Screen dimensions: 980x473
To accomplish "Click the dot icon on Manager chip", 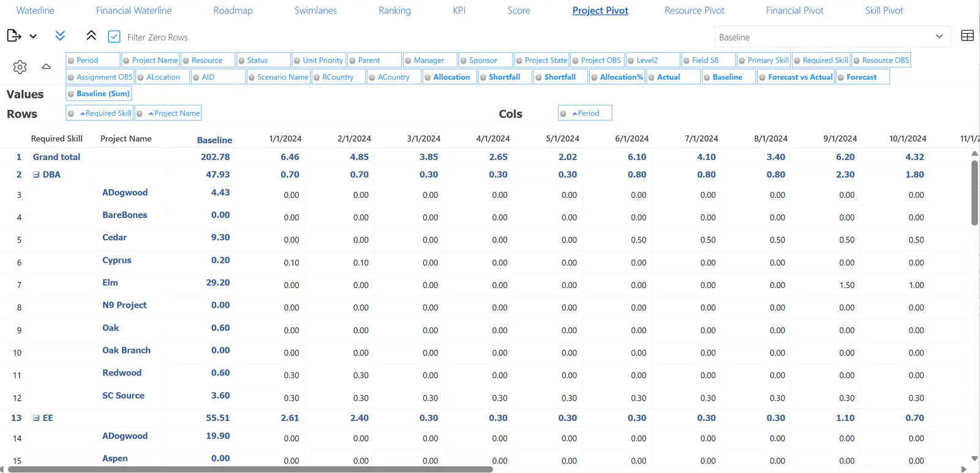I will [x=408, y=60].
